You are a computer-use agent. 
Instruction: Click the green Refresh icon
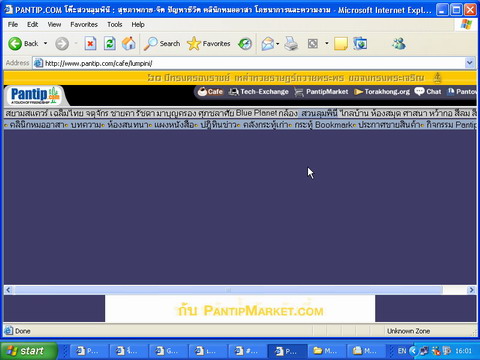click(x=109, y=44)
